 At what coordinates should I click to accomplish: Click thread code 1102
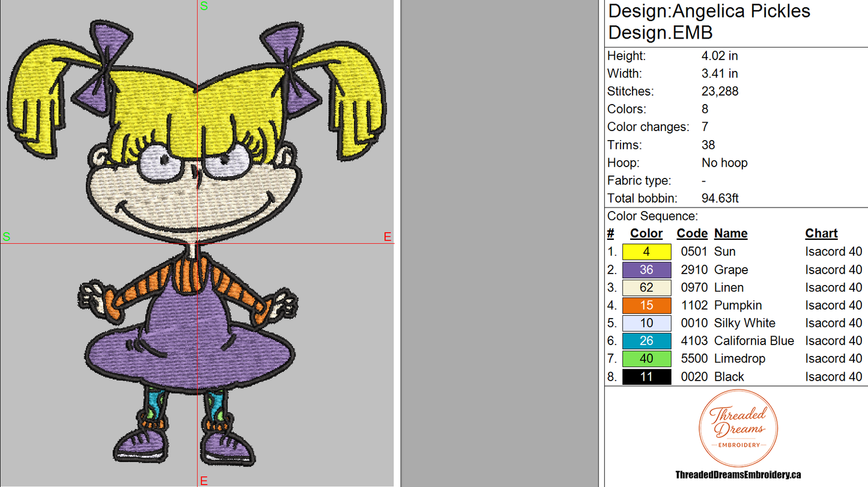(x=694, y=305)
